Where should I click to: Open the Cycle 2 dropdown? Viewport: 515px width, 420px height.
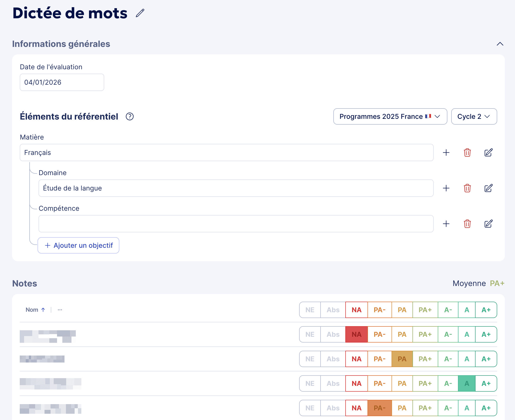(x=474, y=116)
